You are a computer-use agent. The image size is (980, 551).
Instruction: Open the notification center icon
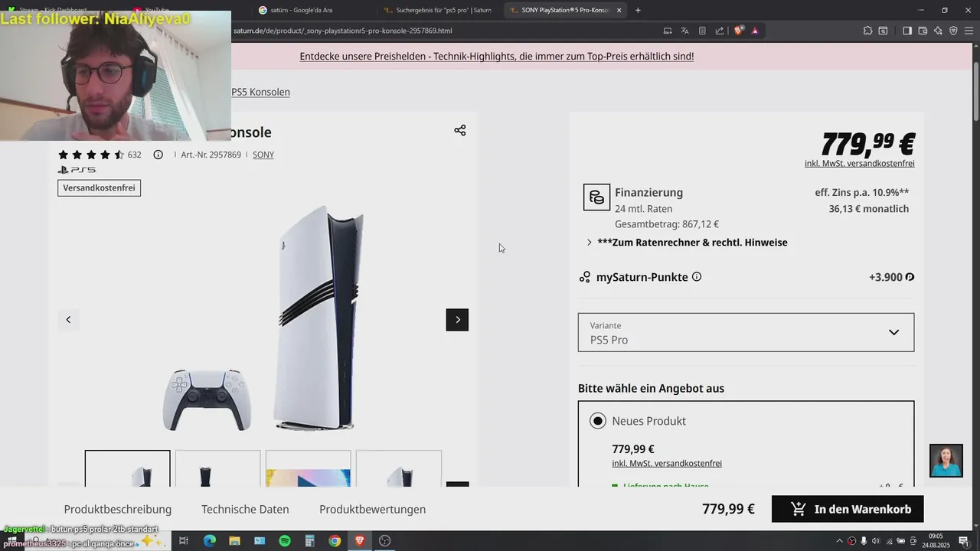[964, 541]
